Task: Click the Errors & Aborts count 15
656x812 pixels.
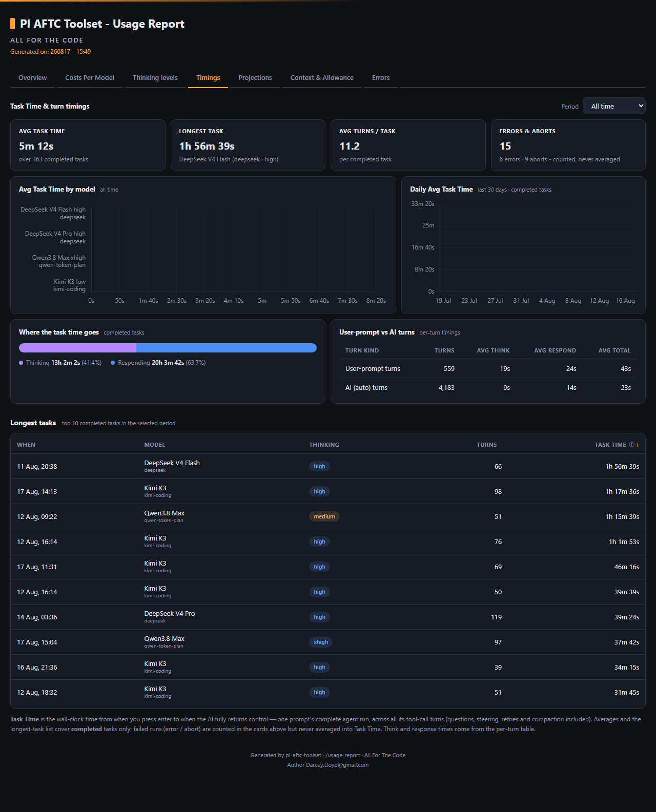Action: click(x=505, y=146)
